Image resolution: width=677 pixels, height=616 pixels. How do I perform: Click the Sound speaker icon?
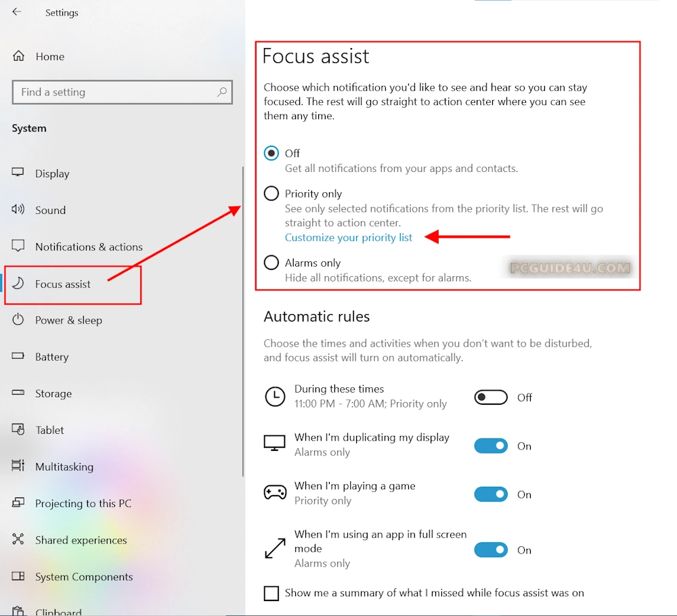point(18,210)
